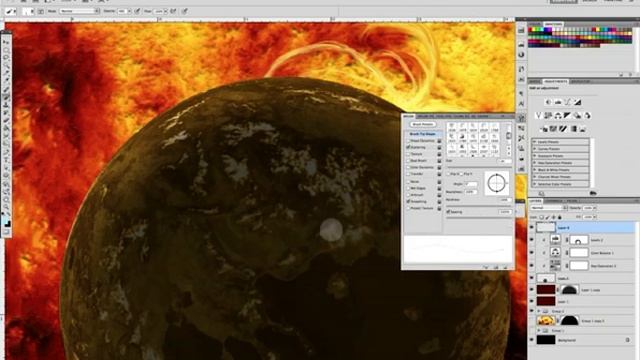Screen dimensions: 640x360
Task: Click the brush Angle input field
Action: point(471,184)
